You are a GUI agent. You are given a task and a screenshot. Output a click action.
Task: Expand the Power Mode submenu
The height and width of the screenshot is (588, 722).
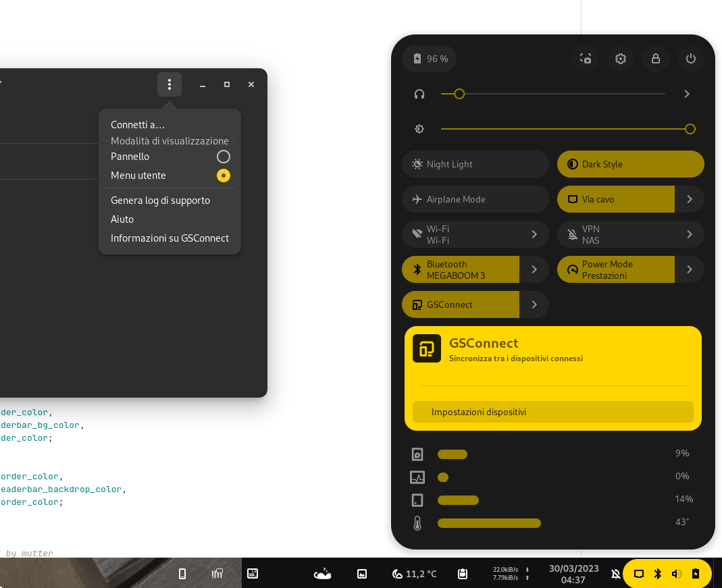[690, 269]
